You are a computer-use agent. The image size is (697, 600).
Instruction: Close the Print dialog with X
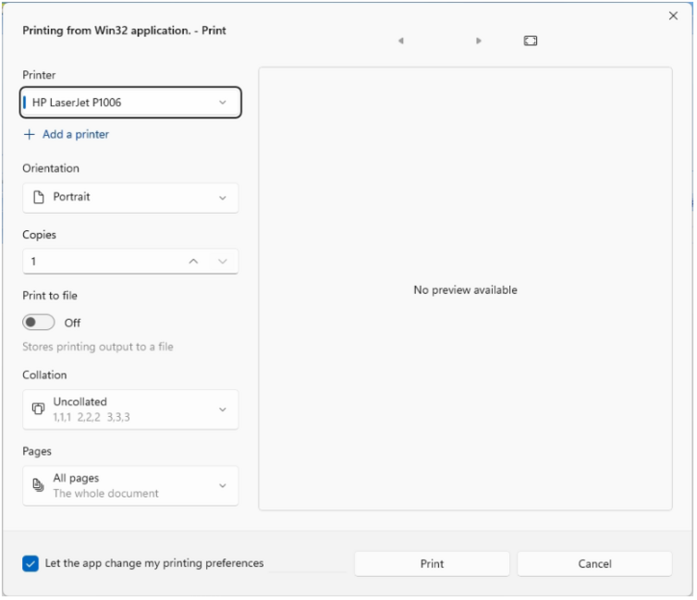pos(672,16)
